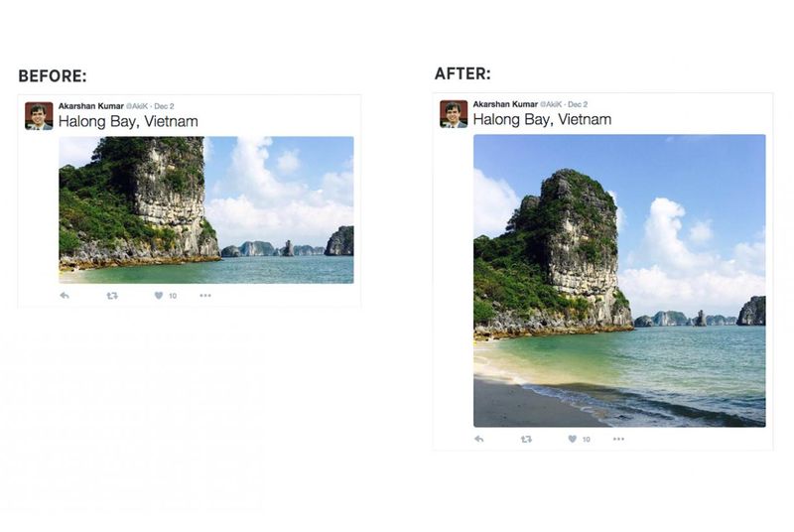Viewport: 794px width, 532px height.
Task: Open cropped Halong Bay photo in BEFORE tweet
Action: point(206,210)
